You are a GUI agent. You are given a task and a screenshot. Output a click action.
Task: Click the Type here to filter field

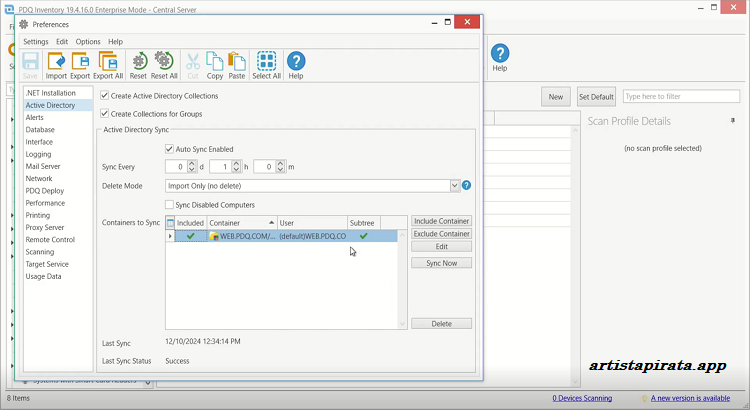681,96
